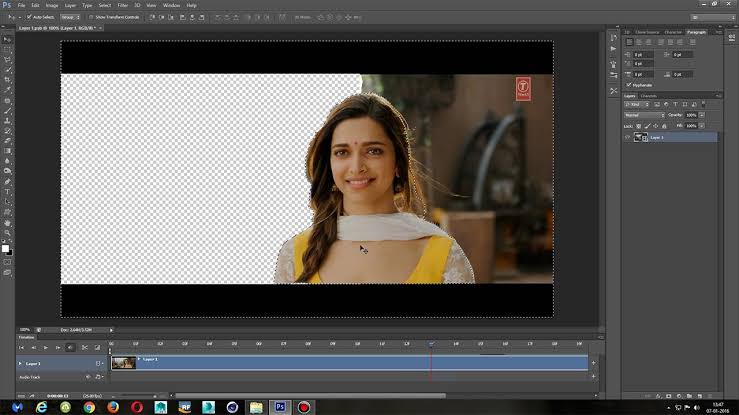Select the Brush tool
The width and height of the screenshot is (739, 415).
pos(7,111)
